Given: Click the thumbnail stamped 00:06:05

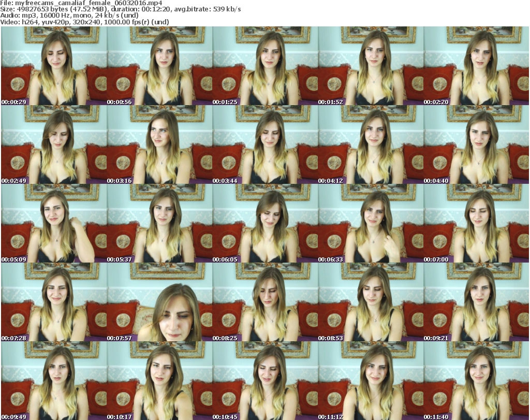Looking at the screenshot, I should tap(265, 224).
